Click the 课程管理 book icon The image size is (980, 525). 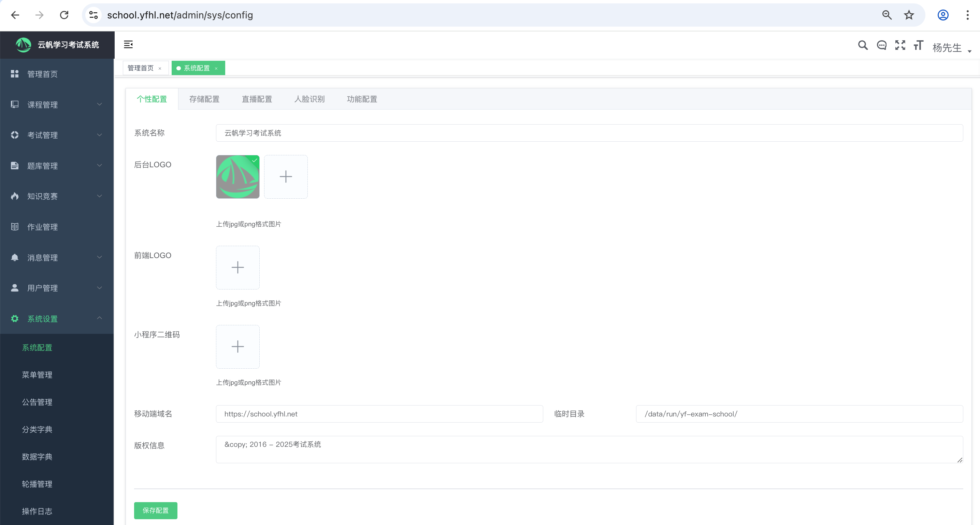(14, 104)
